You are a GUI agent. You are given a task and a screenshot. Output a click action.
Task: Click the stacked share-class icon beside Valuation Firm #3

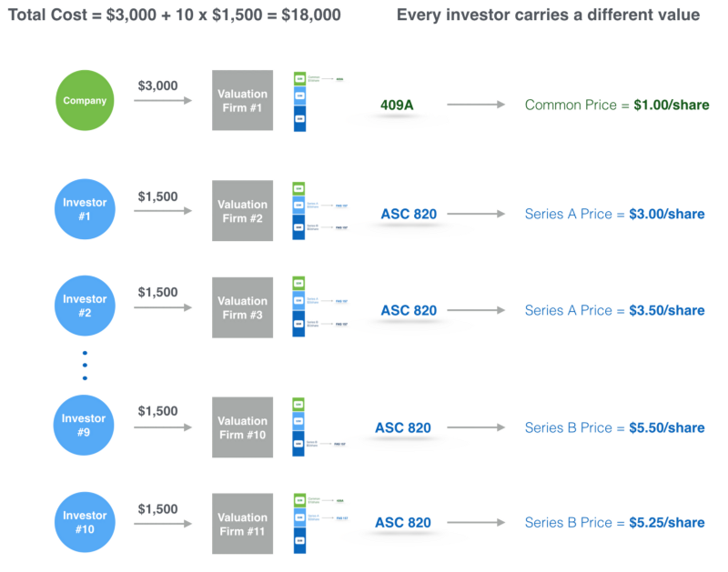299,306
